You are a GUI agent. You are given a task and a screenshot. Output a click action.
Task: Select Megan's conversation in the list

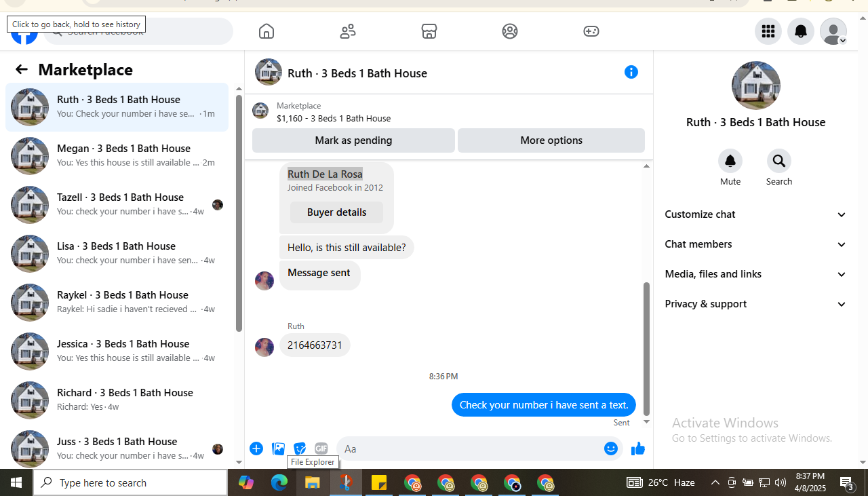point(117,156)
